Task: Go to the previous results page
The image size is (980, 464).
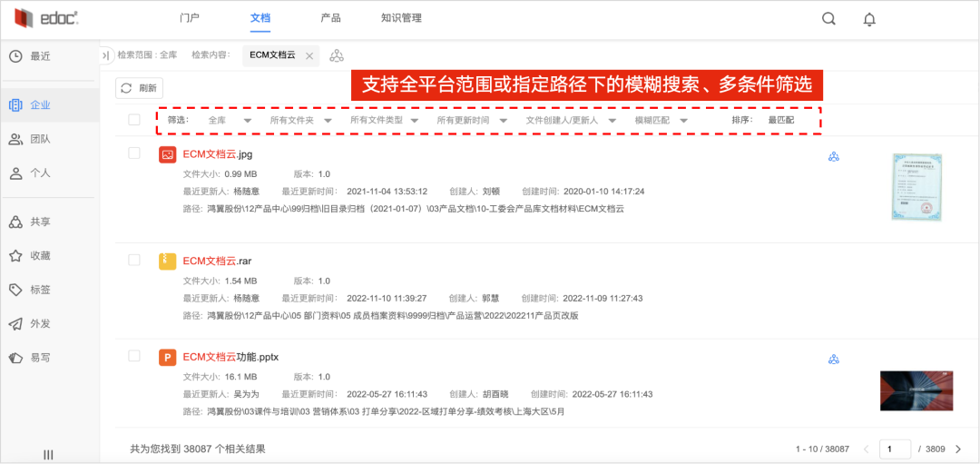Action: tap(867, 449)
